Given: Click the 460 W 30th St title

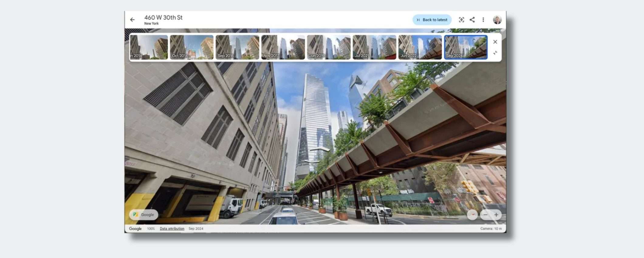Looking at the screenshot, I should tap(163, 18).
